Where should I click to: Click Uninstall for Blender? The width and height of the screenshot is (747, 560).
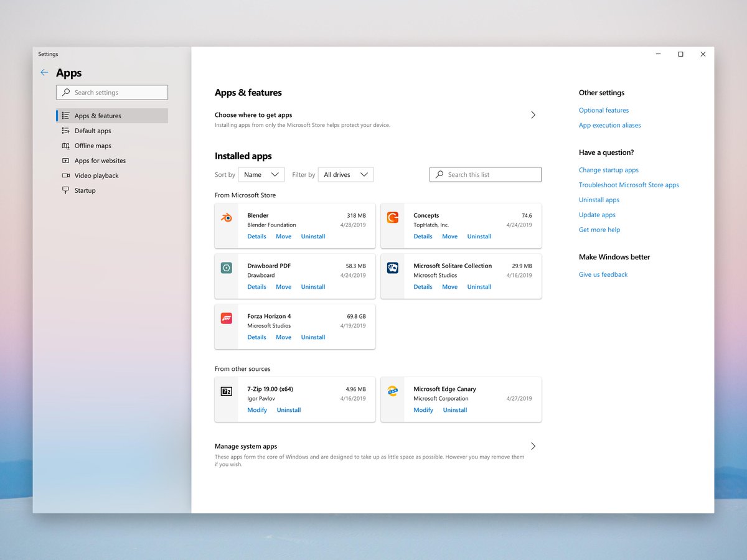click(x=313, y=236)
